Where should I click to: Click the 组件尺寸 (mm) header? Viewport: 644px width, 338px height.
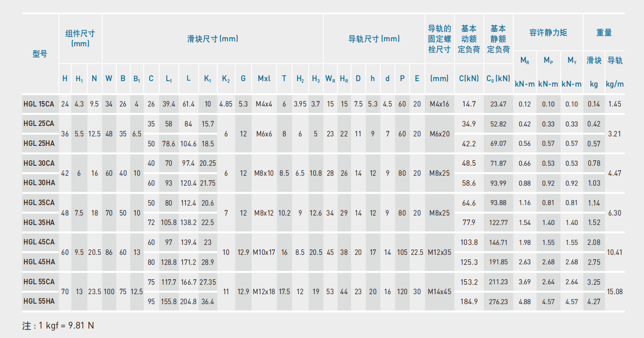coord(80,38)
